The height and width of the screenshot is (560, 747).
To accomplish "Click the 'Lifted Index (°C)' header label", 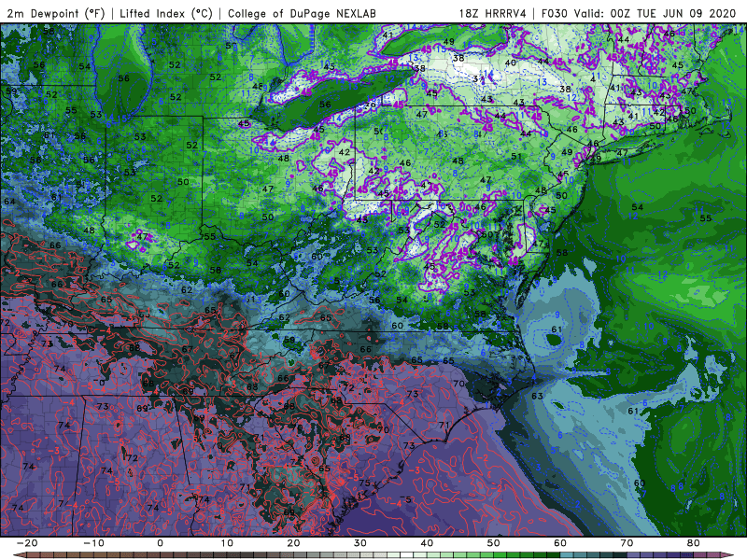I will coord(166,13).
